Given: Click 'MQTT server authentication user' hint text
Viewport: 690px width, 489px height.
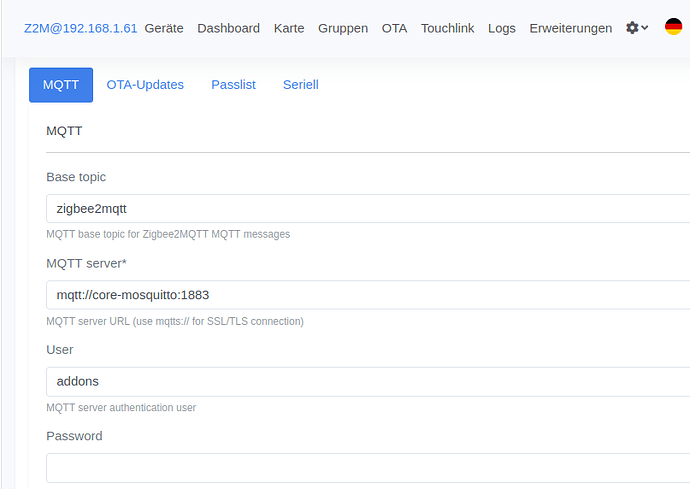Looking at the screenshot, I should [121, 408].
